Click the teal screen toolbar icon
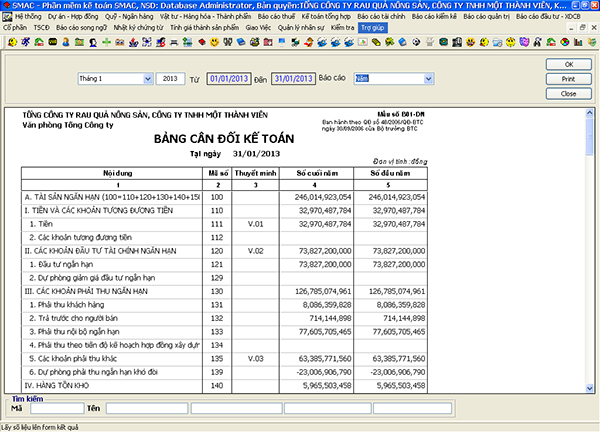600x432 pixels. click(443, 42)
